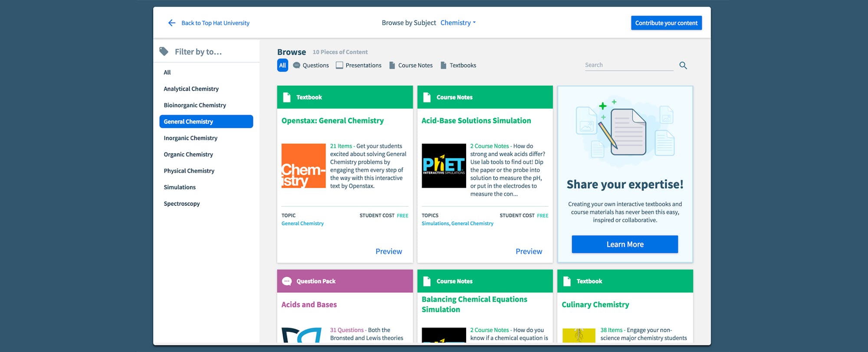
Task: Click Contribute your content button
Action: [666, 23]
